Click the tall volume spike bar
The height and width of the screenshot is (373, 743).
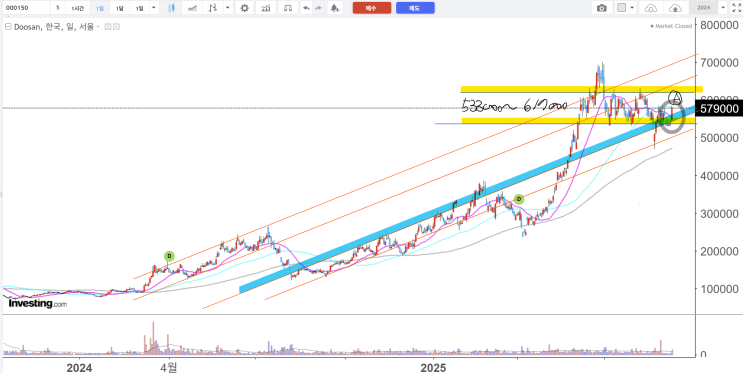click(x=153, y=338)
